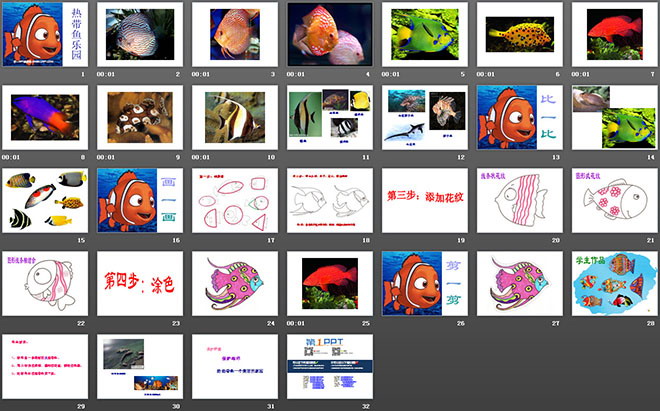The height and width of the screenshot is (411, 660).
Task: Select slide 20 with wavy-line patterned fish
Action: coord(520,200)
